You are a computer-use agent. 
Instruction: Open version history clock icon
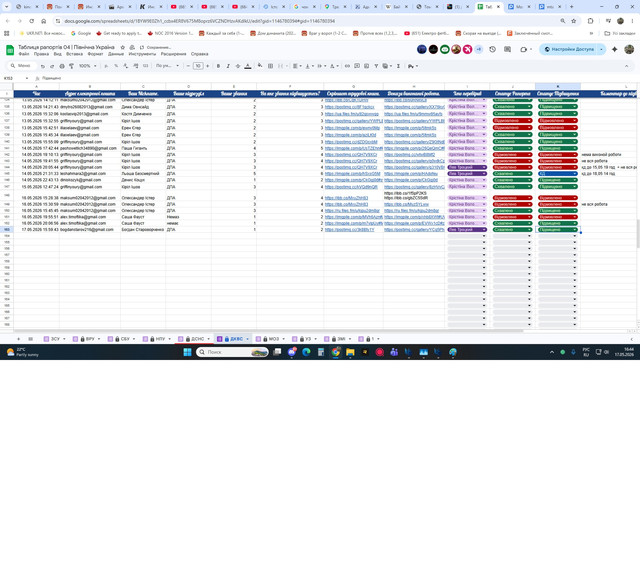click(493, 49)
